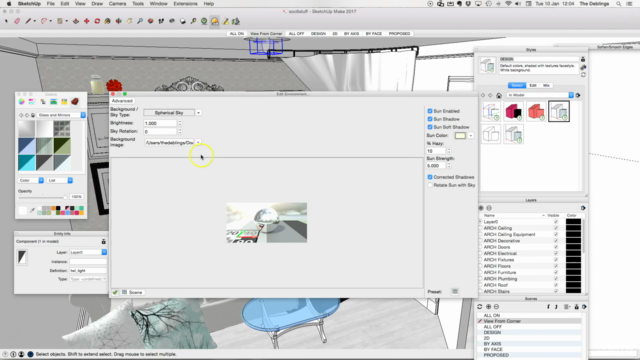640x360 pixels.
Task: Toggle Sun Enabled checkbox
Action: coord(430,111)
